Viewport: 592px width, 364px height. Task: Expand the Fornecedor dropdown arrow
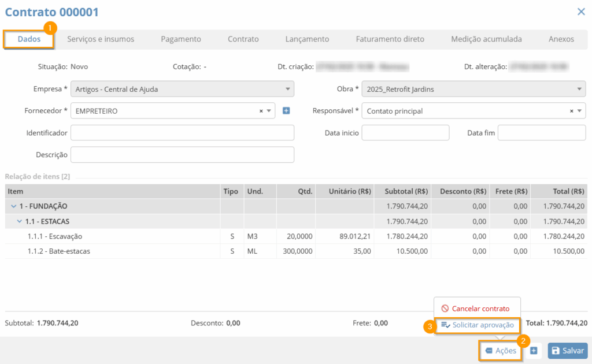pyautogui.click(x=269, y=111)
